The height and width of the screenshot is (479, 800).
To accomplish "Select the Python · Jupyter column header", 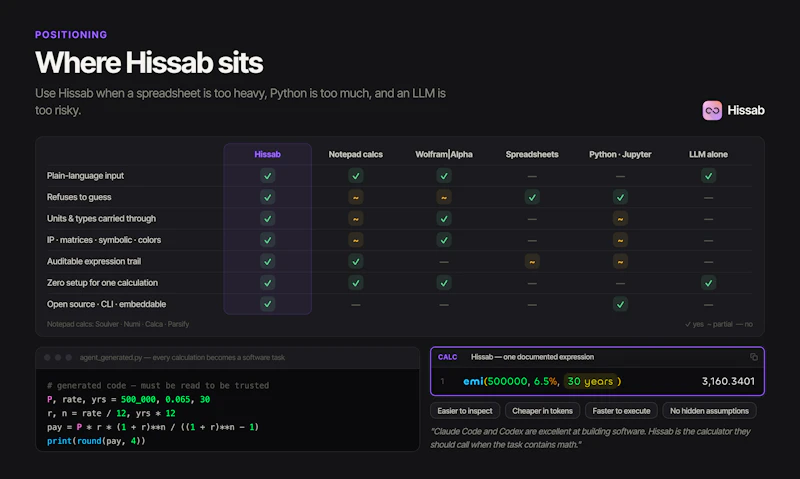I will 620,154.
